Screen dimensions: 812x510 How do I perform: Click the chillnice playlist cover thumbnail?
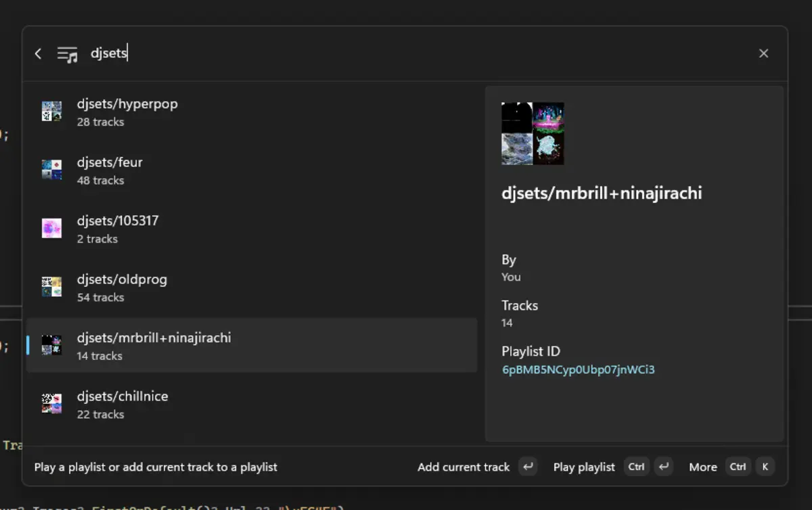coord(51,404)
